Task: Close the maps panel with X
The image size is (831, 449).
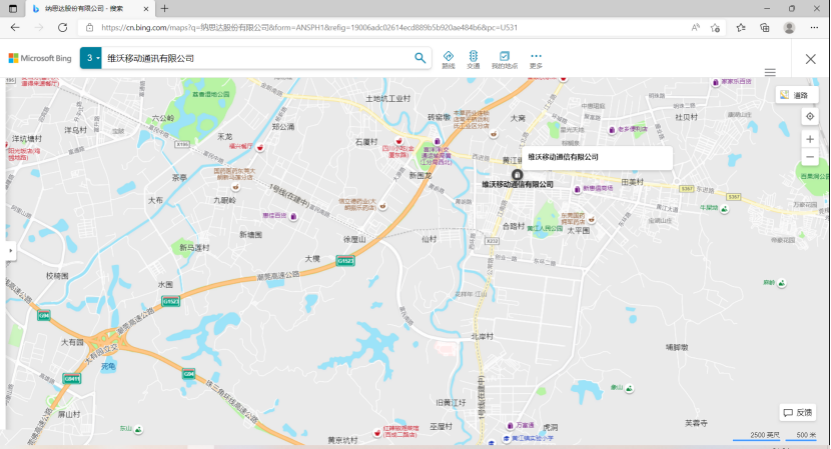Action: point(810,59)
